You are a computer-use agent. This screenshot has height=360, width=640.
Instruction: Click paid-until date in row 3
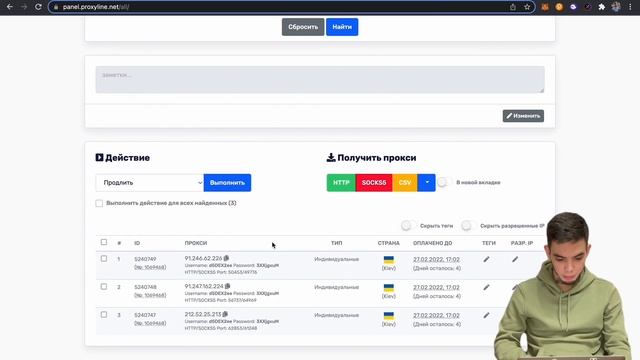pos(436,316)
